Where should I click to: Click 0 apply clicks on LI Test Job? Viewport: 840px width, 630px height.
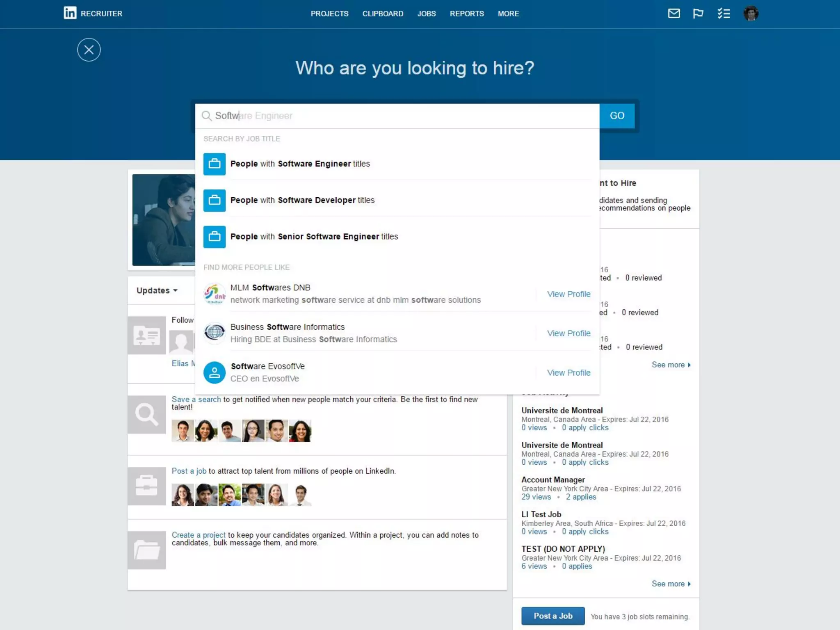(x=585, y=532)
